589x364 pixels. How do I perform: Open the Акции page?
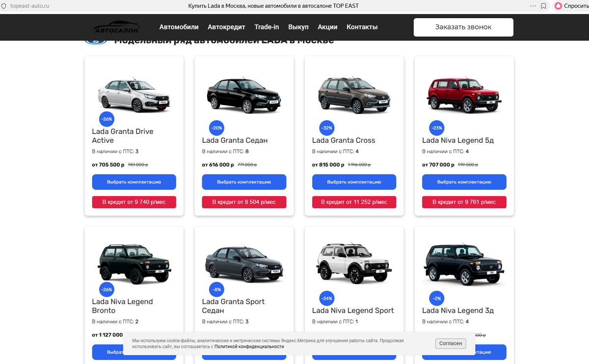(327, 27)
